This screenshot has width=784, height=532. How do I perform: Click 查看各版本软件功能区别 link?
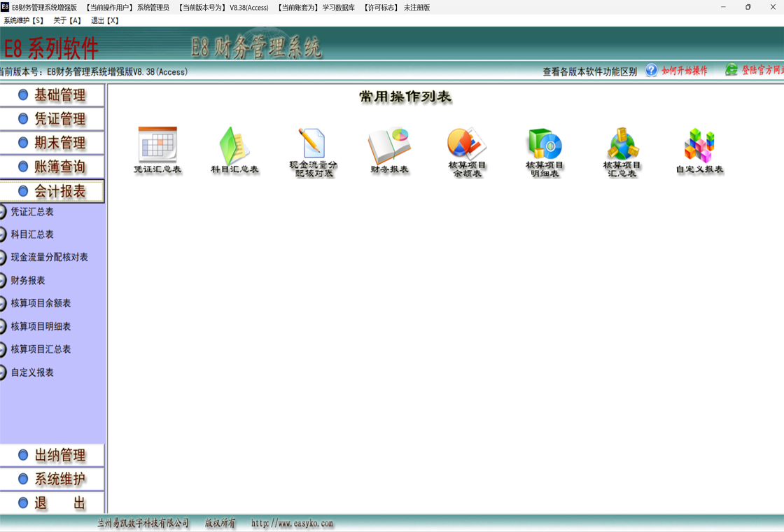(589, 71)
